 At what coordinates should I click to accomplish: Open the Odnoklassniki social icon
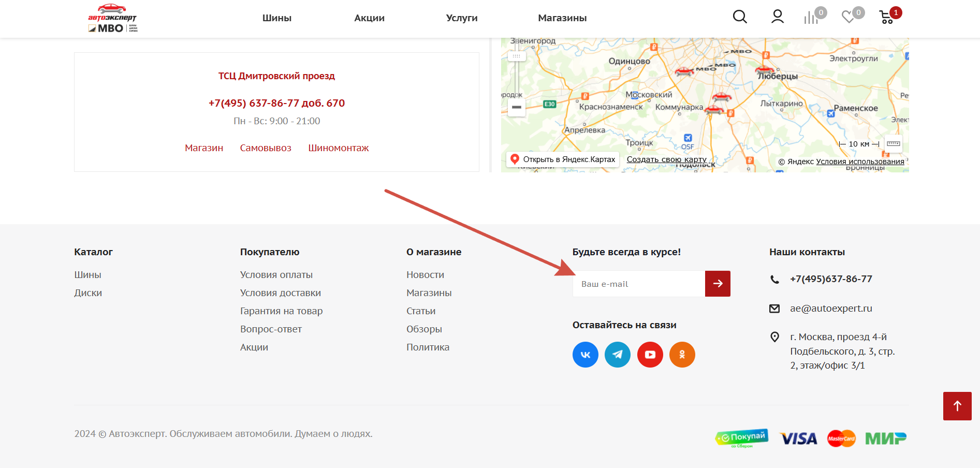[x=682, y=355]
